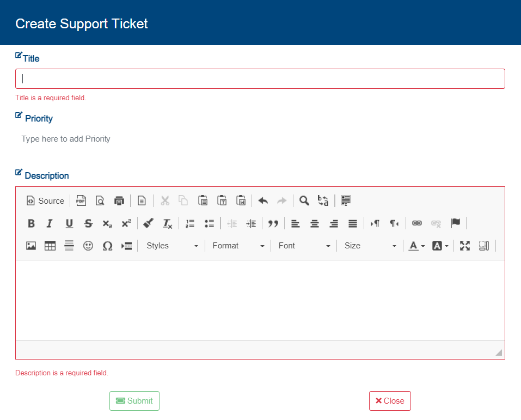Screen dimensions: 521x420
Task: Click the Remove Format icon
Action: (x=168, y=223)
